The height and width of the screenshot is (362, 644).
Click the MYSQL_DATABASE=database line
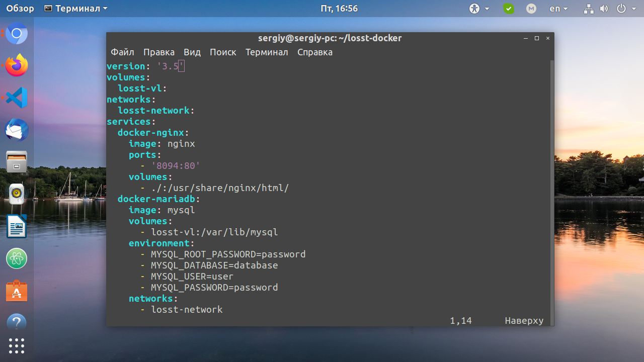[x=209, y=265]
